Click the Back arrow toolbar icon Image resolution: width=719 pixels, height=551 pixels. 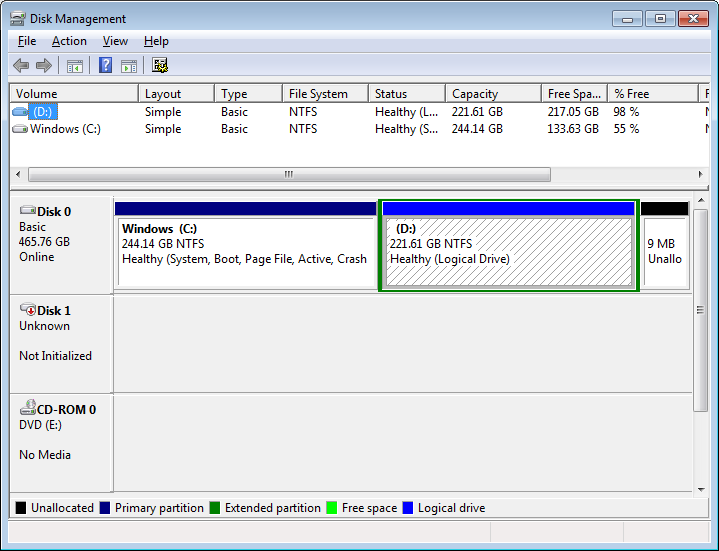pos(21,66)
